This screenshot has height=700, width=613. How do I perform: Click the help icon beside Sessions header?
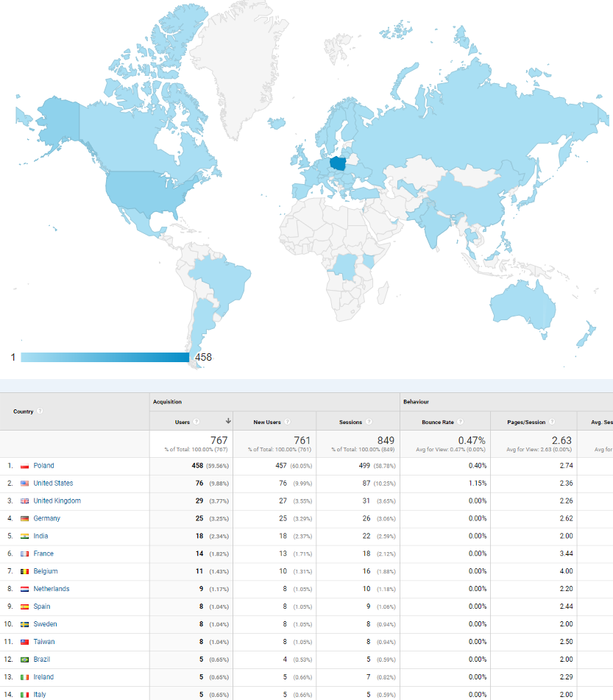(x=370, y=423)
